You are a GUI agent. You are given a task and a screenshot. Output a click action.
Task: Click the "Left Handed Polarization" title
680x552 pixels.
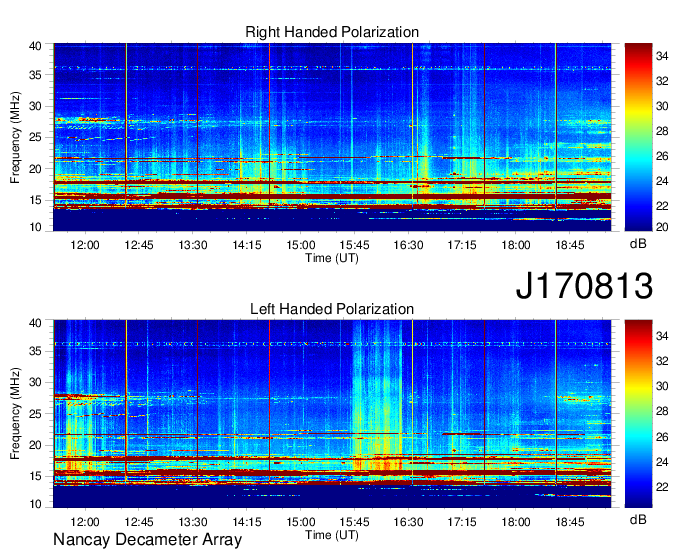point(332,309)
